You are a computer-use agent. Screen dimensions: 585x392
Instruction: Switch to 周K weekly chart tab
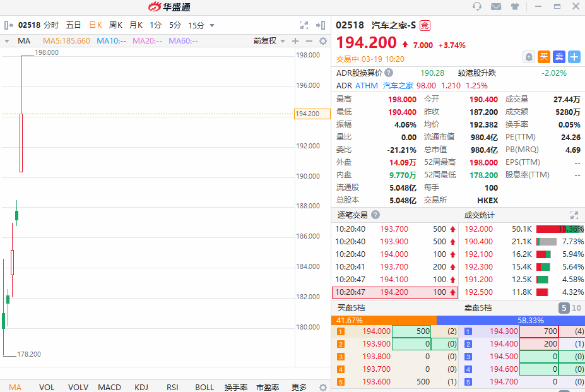tap(115, 25)
